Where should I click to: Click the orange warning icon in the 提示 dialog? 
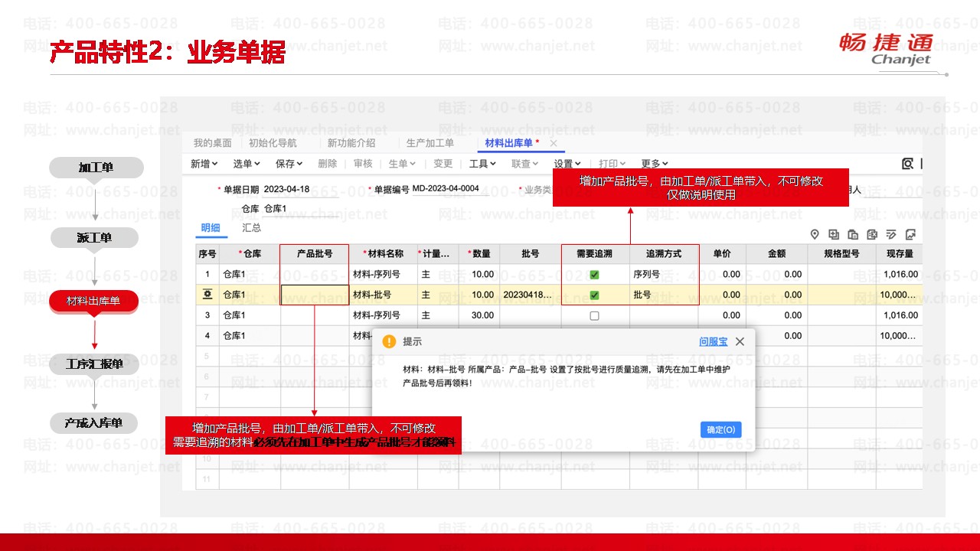(x=390, y=341)
